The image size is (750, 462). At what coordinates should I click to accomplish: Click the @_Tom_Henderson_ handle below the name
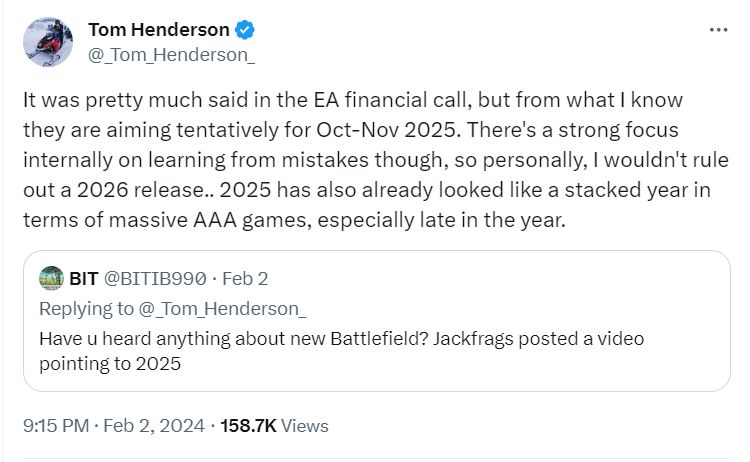pyautogui.click(x=171, y=55)
